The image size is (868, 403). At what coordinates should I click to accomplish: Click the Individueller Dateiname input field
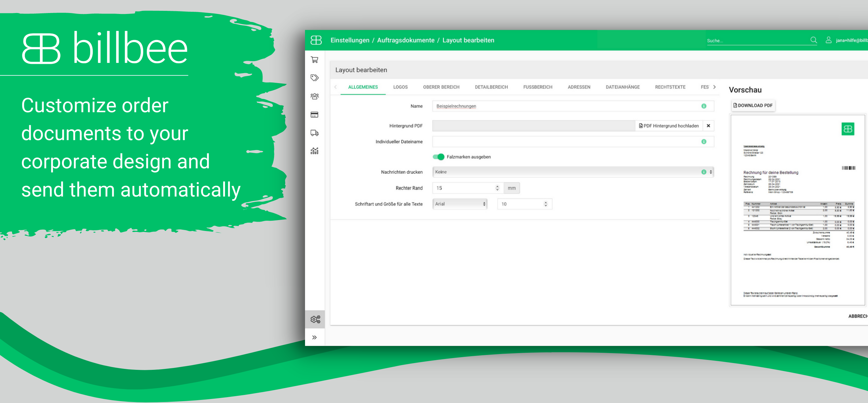566,142
